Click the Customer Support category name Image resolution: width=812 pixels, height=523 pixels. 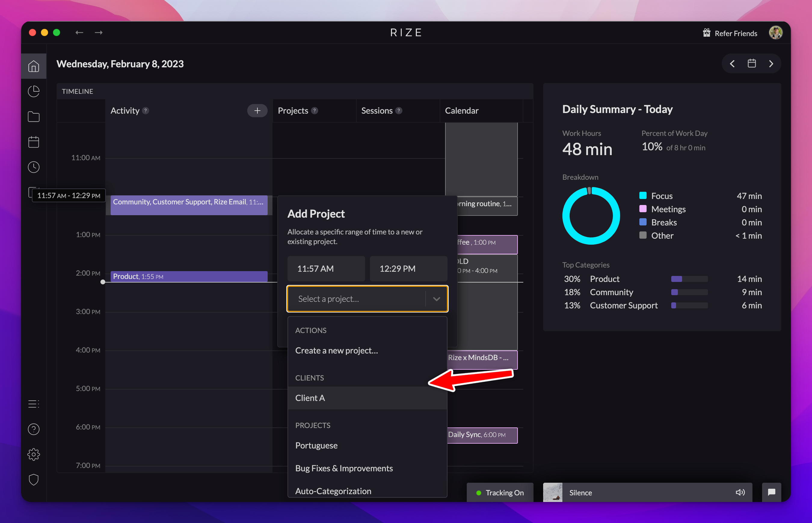tap(623, 306)
